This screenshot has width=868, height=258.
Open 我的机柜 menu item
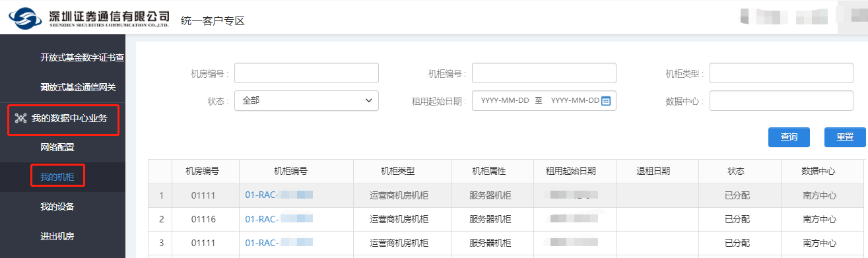click(x=57, y=177)
